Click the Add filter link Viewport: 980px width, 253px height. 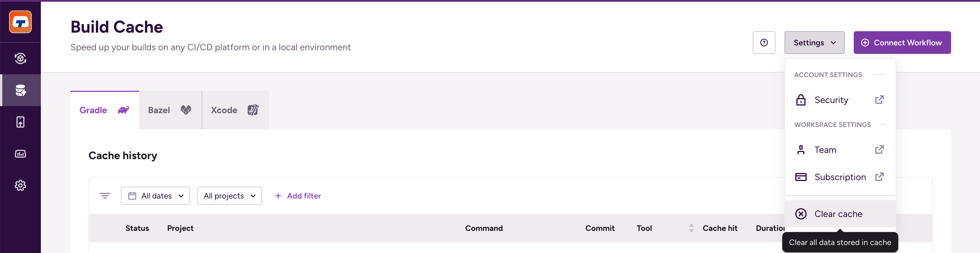pyautogui.click(x=298, y=196)
